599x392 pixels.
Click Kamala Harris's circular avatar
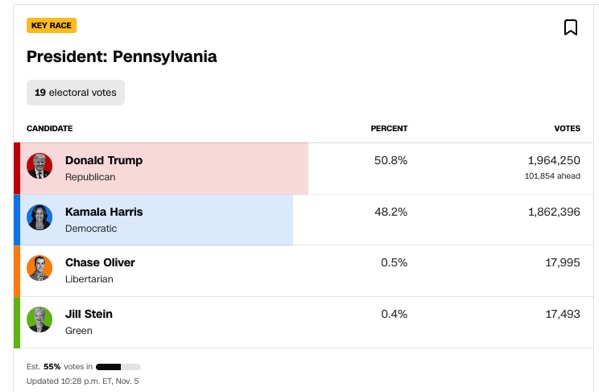(39, 217)
